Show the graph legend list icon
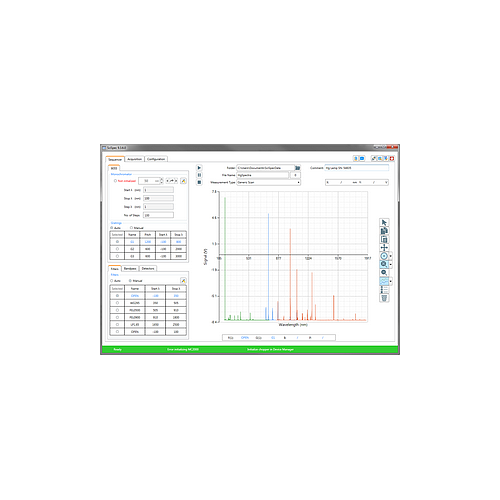 (x=384, y=290)
